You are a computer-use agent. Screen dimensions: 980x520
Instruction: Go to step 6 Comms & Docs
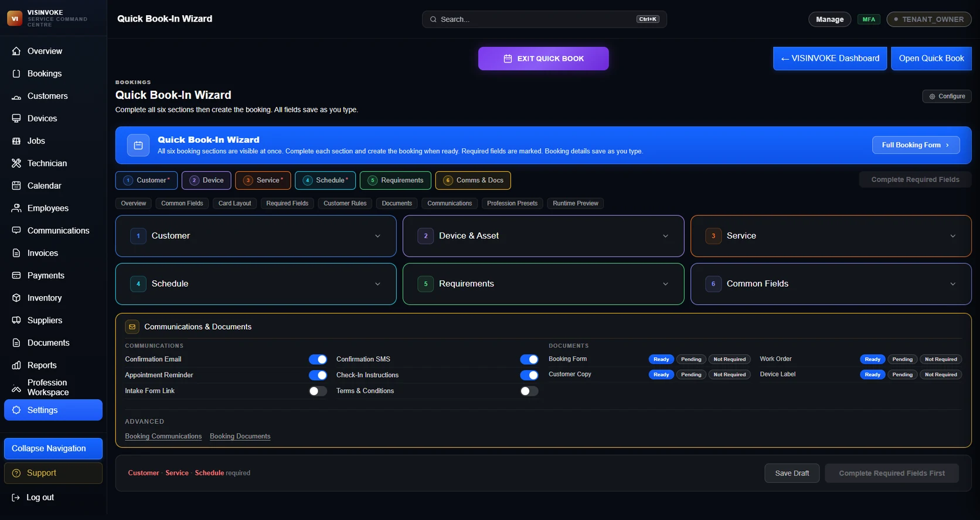tap(473, 180)
